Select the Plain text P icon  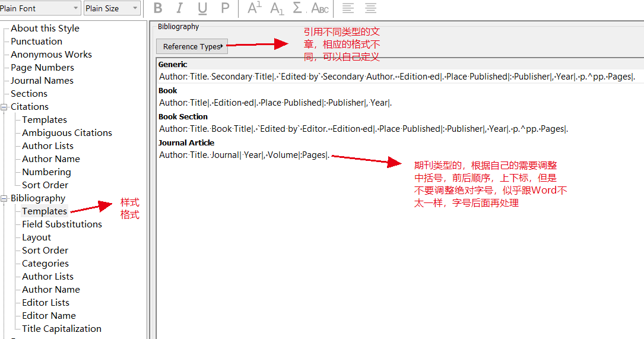[x=225, y=8]
